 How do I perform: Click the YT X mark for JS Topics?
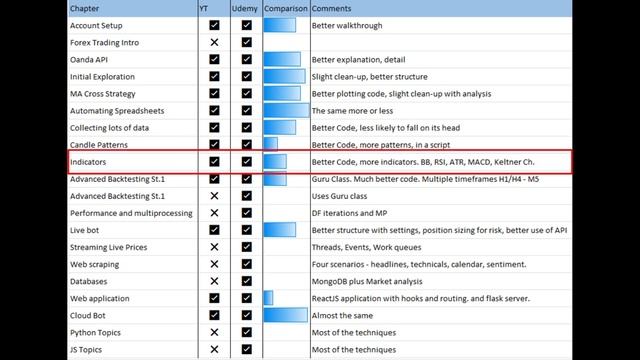(x=214, y=349)
